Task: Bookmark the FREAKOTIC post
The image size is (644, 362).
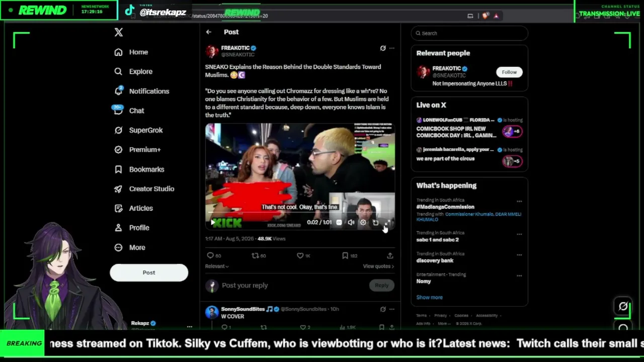Action: pos(345,255)
